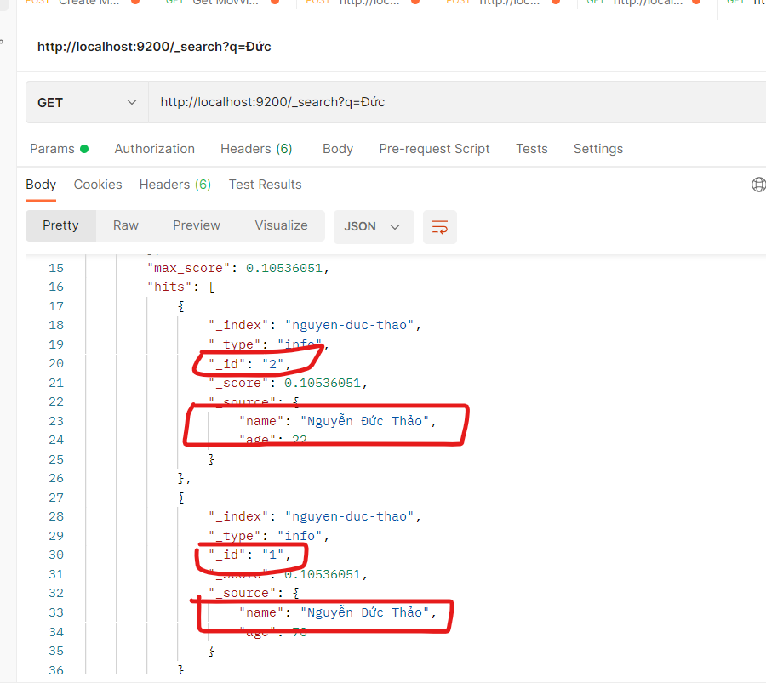Open the Authorization request tab

pos(154,149)
